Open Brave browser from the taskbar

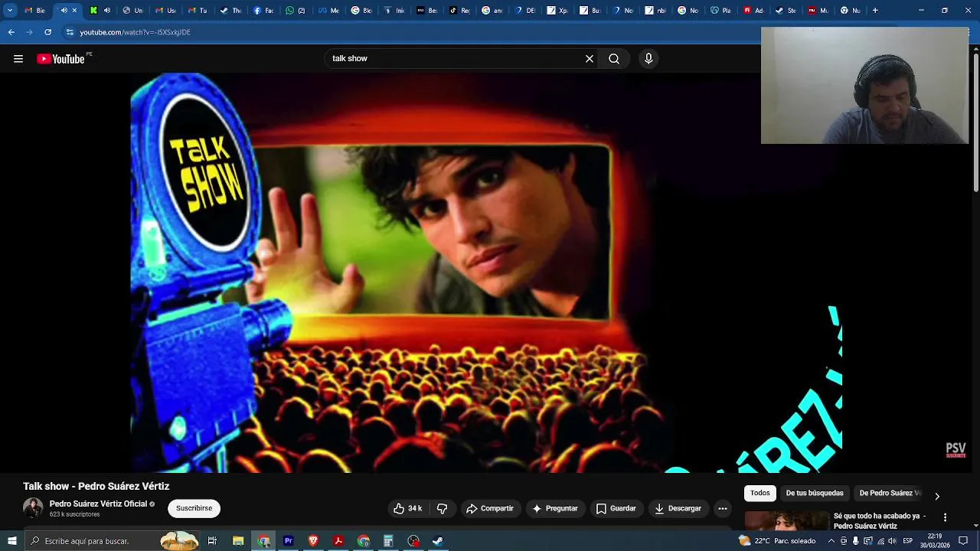(313, 541)
